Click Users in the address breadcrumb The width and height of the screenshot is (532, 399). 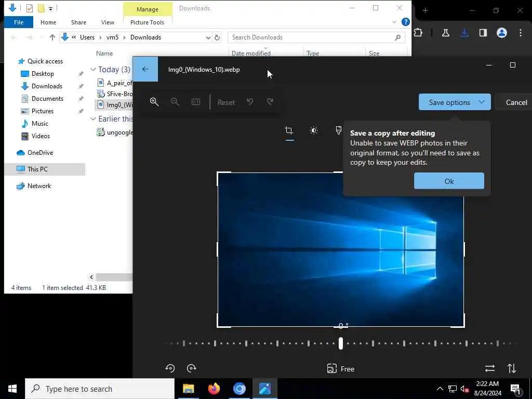pyautogui.click(x=87, y=37)
